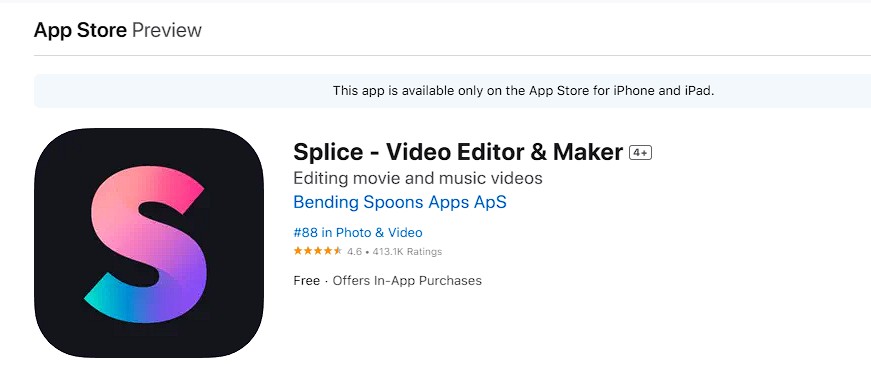Click the Editing movie and music videos subtitle
This screenshot has width=871, height=386.
point(418,178)
